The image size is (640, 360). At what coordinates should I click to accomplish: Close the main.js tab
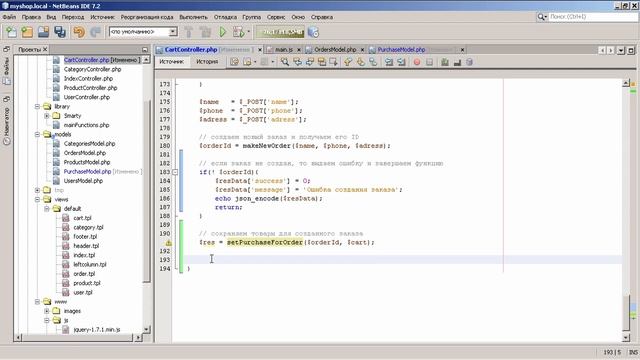click(x=299, y=50)
